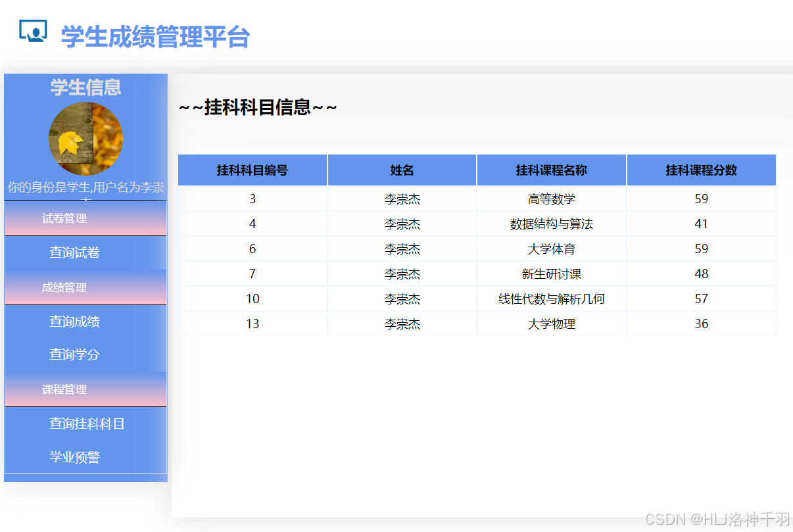
Task: Open 查询挂科科目 in the sidebar
Action: coord(87,424)
